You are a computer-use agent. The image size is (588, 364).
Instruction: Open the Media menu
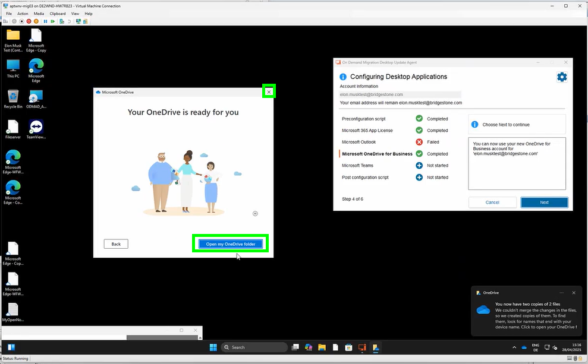point(39,14)
